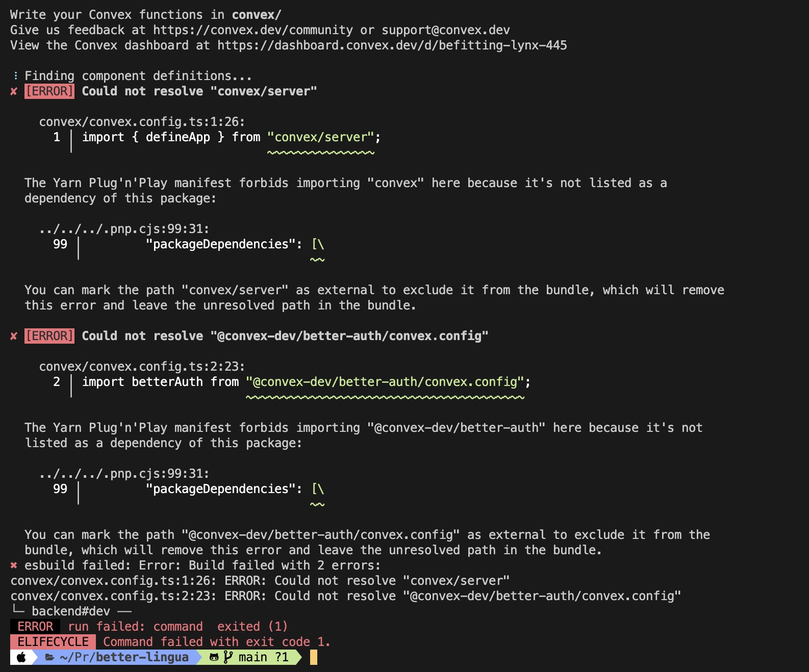Click 'esbuild failed: Error: Build failed with 2 errors:'
Screen dimensions: 809x672
tap(203, 565)
